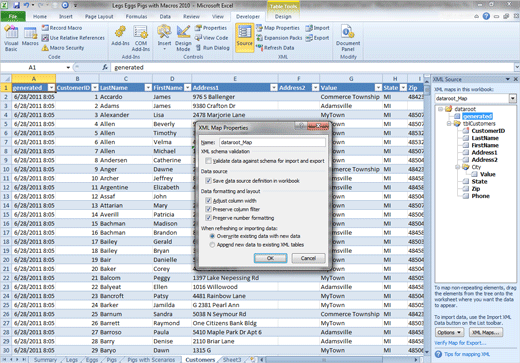Click the formula bar showing generated

[312, 67]
